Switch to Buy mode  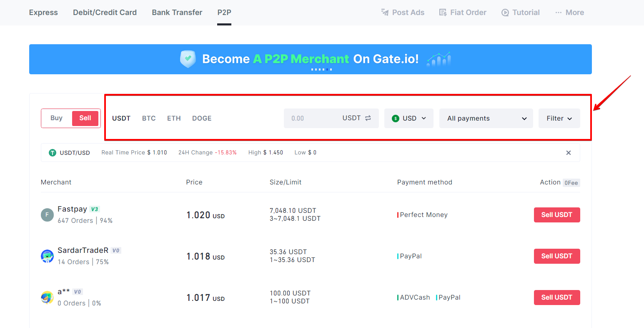[x=57, y=118]
